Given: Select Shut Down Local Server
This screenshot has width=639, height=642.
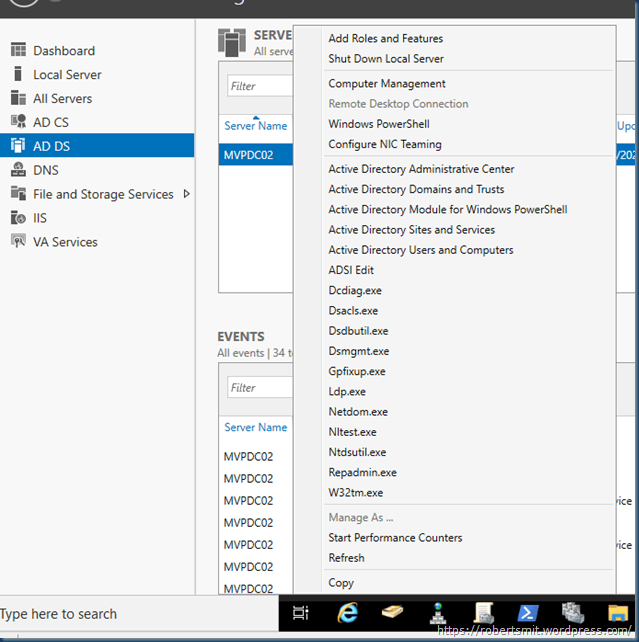Looking at the screenshot, I should point(386,59).
